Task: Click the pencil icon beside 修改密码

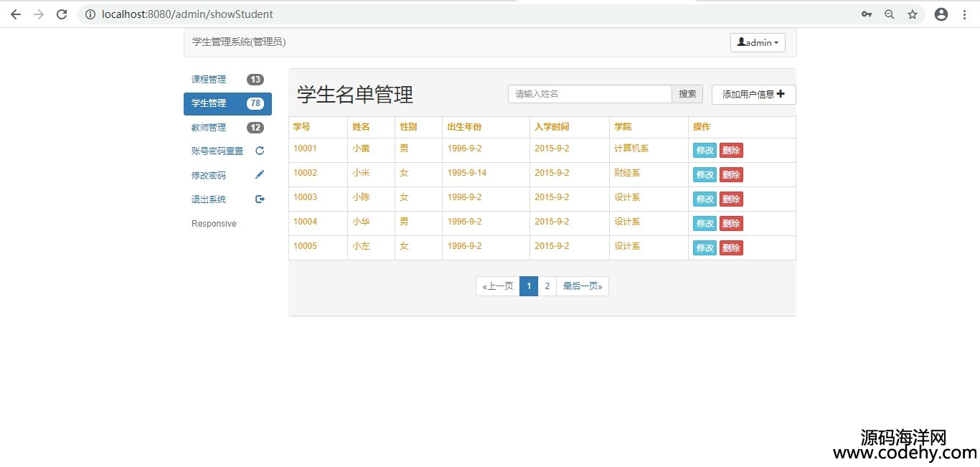Action: point(260,175)
